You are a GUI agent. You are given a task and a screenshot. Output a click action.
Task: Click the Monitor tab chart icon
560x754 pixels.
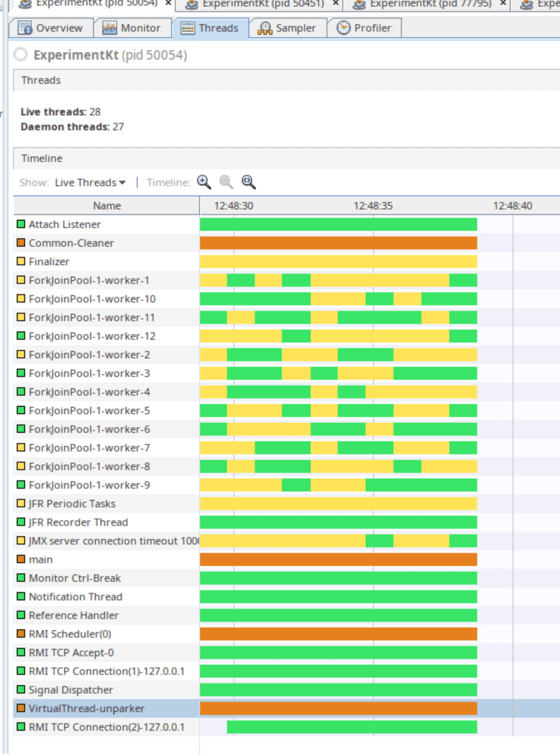click(x=109, y=28)
